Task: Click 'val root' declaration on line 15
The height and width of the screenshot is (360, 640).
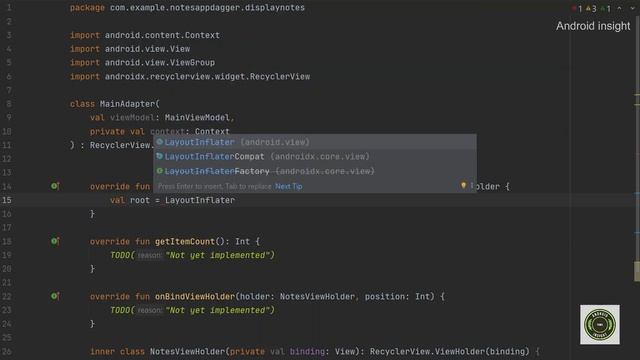Action: tap(130, 200)
